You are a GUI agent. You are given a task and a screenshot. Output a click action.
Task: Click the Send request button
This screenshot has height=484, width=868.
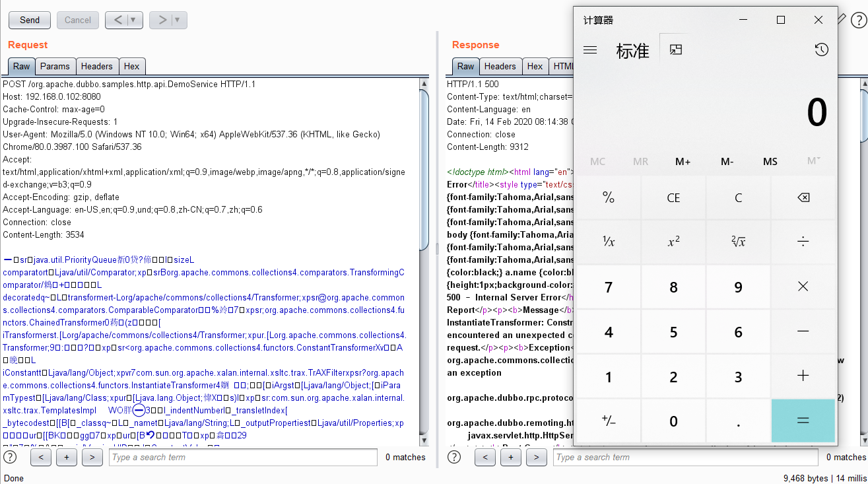pyautogui.click(x=30, y=20)
